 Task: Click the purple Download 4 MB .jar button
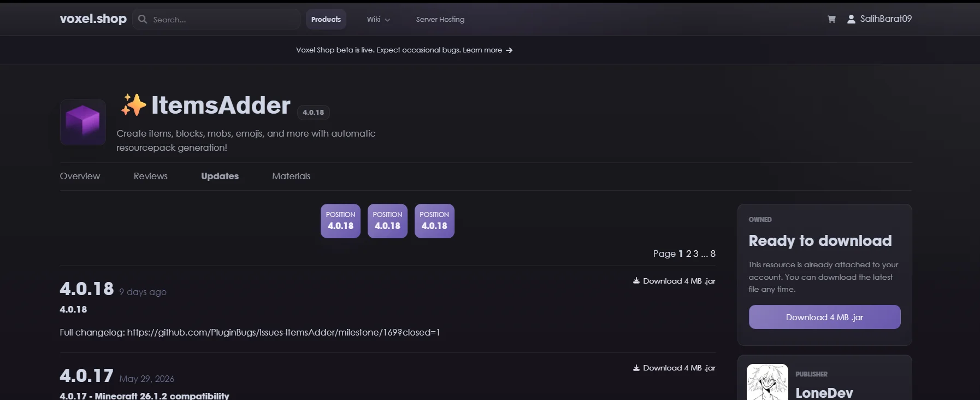tap(825, 317)
